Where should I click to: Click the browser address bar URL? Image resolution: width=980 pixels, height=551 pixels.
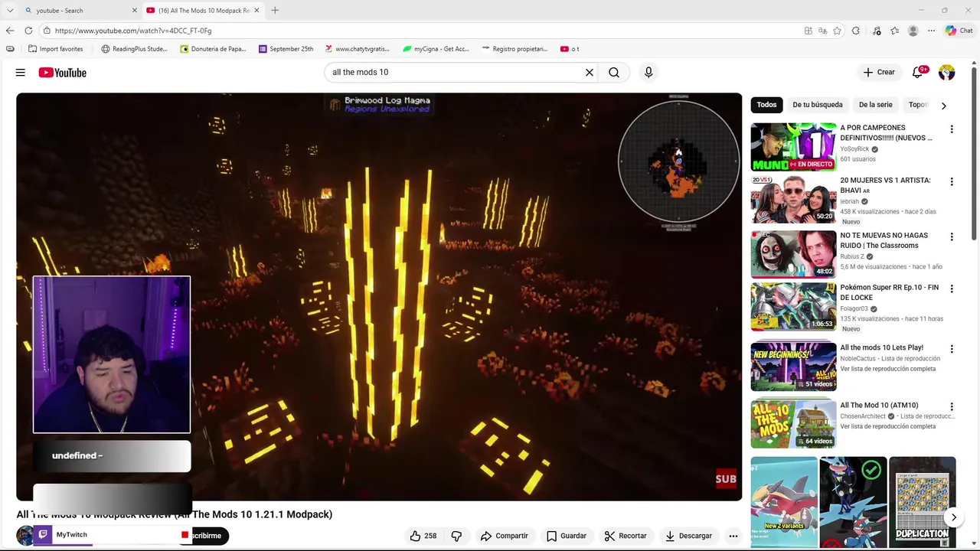coord(133,31)
